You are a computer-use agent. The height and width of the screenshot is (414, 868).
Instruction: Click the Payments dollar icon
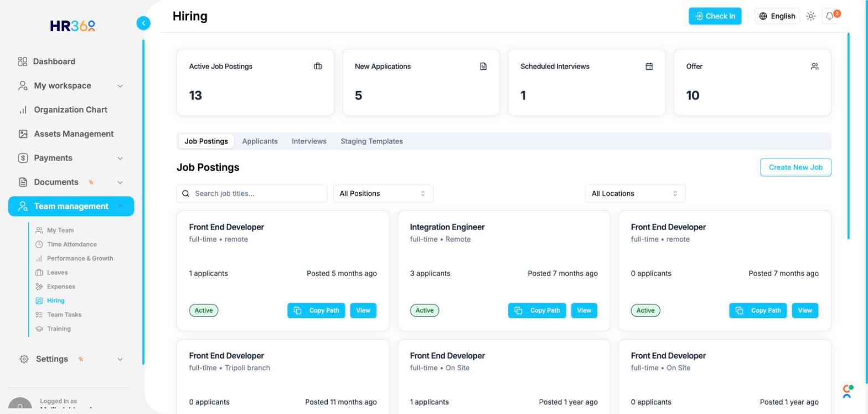(x=23, y=158)
